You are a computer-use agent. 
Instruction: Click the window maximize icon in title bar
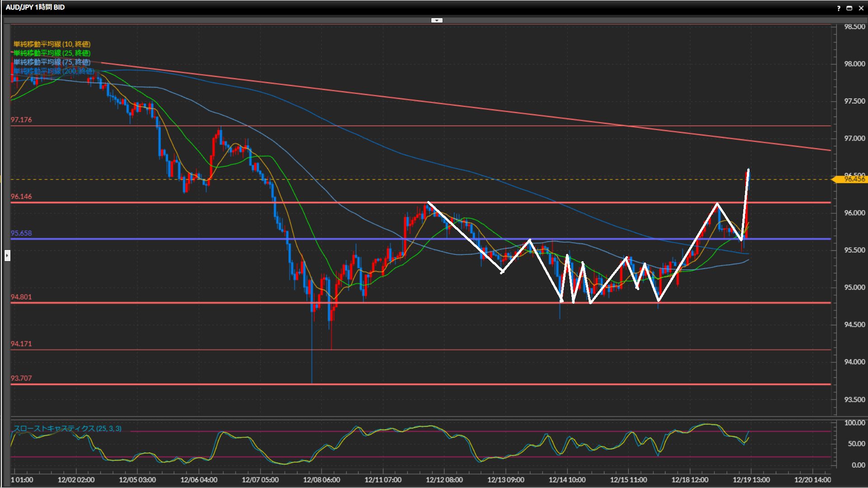pyautogui.click(x=849, y=8)
